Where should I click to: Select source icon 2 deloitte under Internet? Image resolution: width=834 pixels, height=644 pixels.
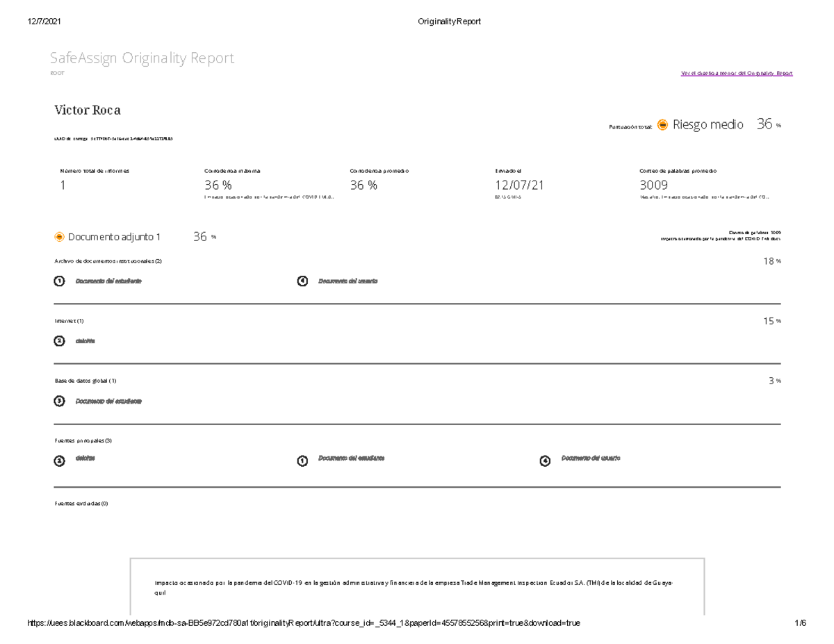pyautogui.click(x=59, y=340)
